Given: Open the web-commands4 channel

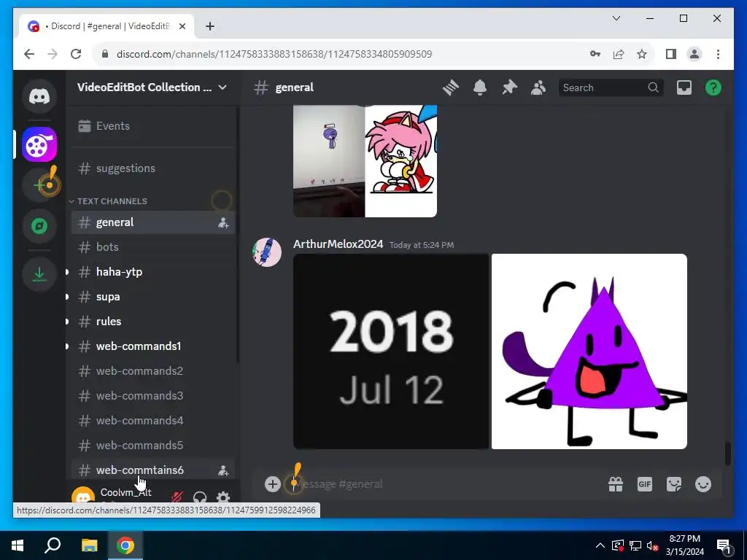Looking at the screenshot, I should 152,421.
